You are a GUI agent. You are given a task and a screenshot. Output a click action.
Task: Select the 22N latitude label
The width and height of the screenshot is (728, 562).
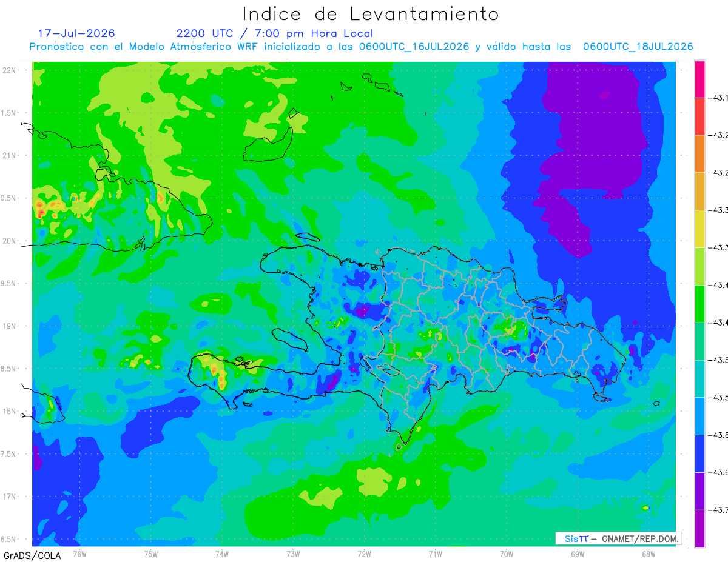coord(10,70)
